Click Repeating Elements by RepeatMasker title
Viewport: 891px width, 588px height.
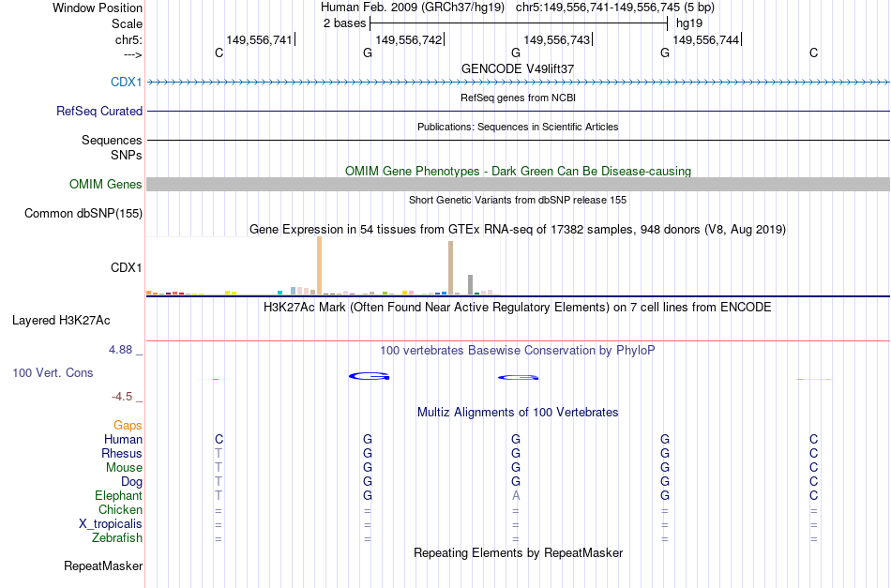click(518, 553)
